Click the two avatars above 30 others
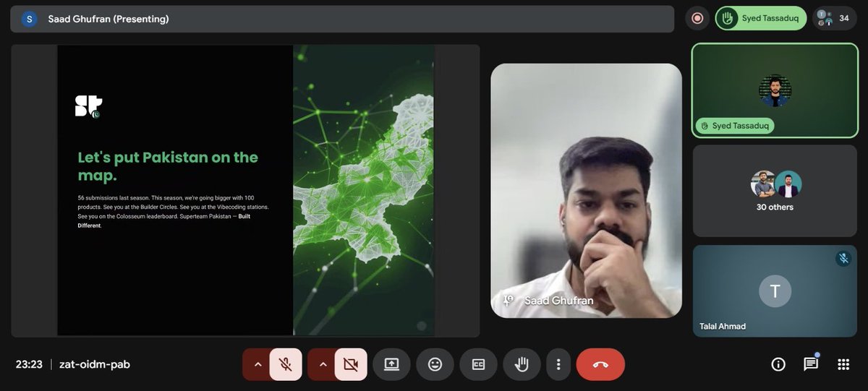The width and height of the screenshot is (868, 391). (x=776, y=184)
